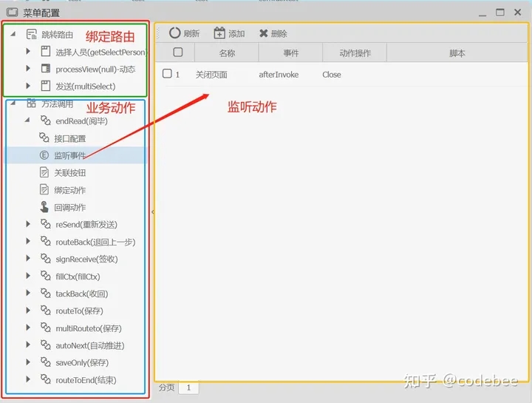Collapse the 跳转路由 tree node
The image size is (532, 403).
coord(13,33)
